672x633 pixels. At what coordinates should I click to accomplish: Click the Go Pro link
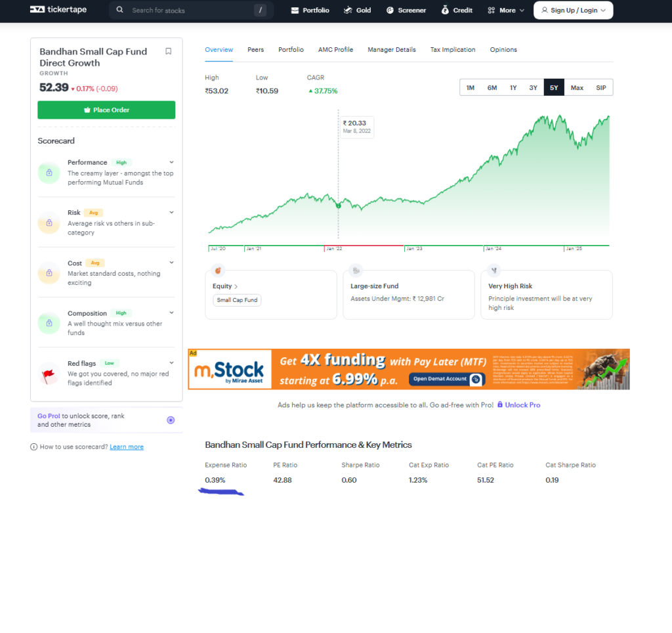tap(49, 416)
